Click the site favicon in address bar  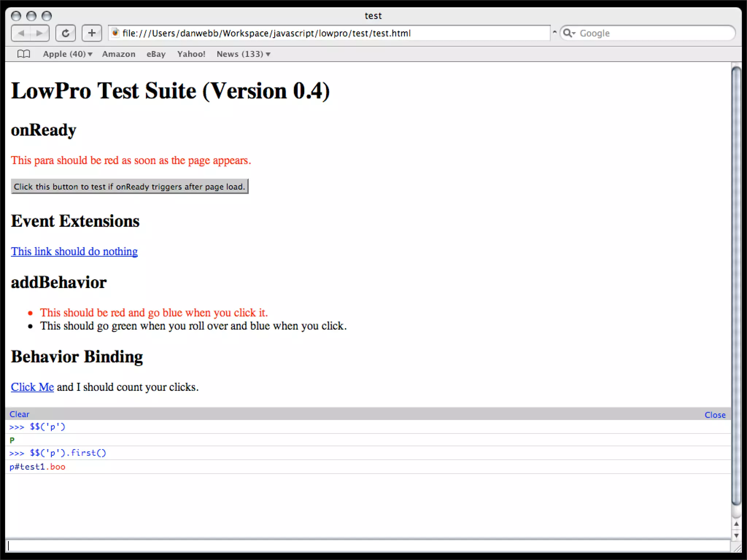click(x=115, y=33)
